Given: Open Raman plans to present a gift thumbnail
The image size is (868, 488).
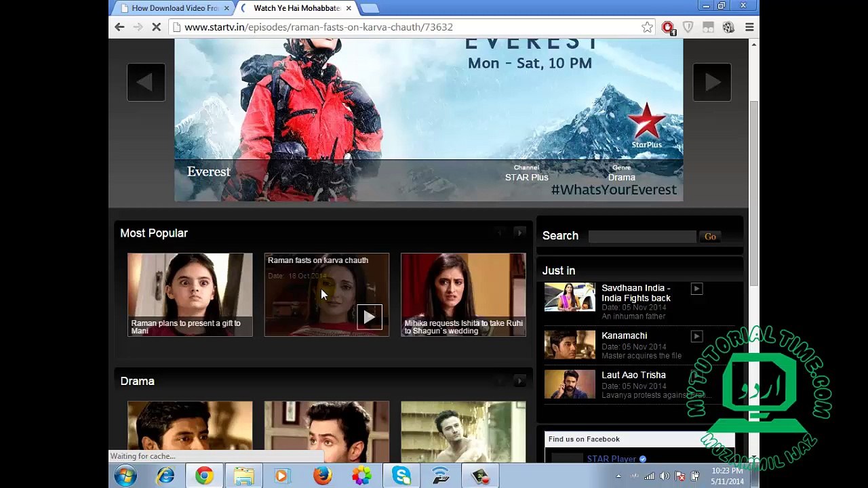Looking at the screenshot, I should point(190,295).
